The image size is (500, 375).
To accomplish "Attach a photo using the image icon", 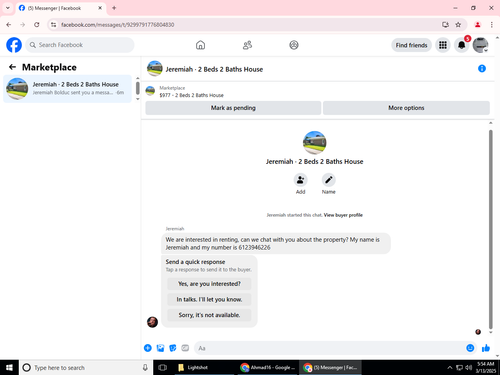I will 160,348.
